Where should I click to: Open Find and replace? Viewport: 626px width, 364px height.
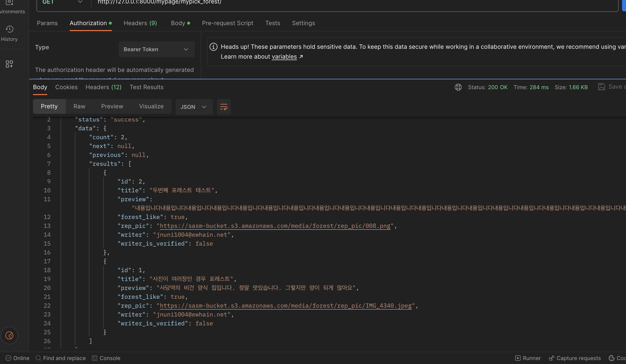pos(61,358)
